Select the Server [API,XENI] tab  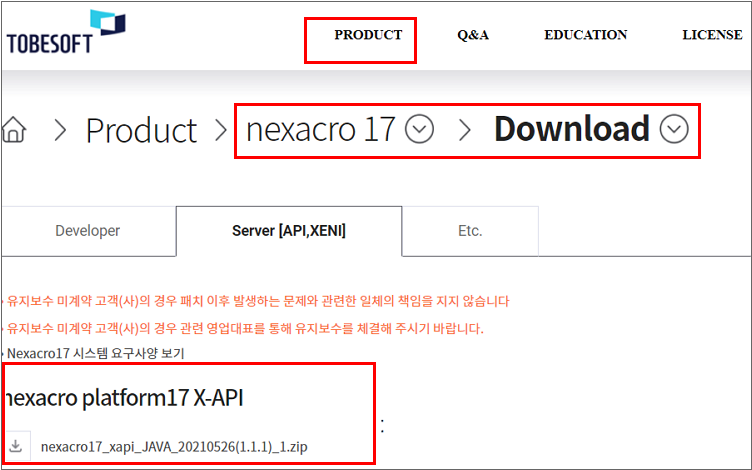tap(289, 231)
